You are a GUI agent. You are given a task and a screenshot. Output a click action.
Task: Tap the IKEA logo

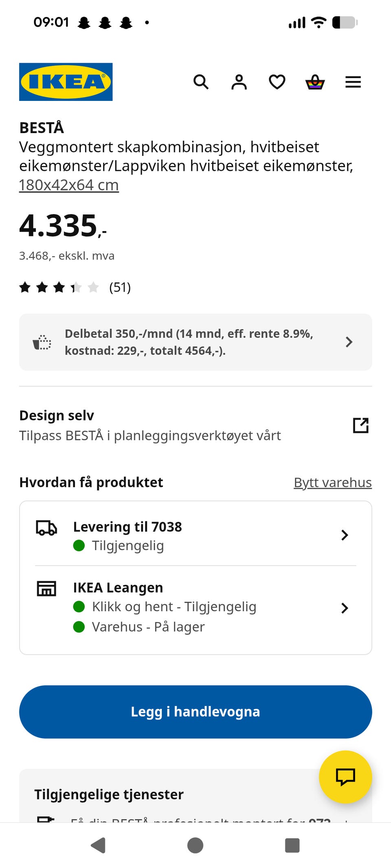tap(66, 82)
